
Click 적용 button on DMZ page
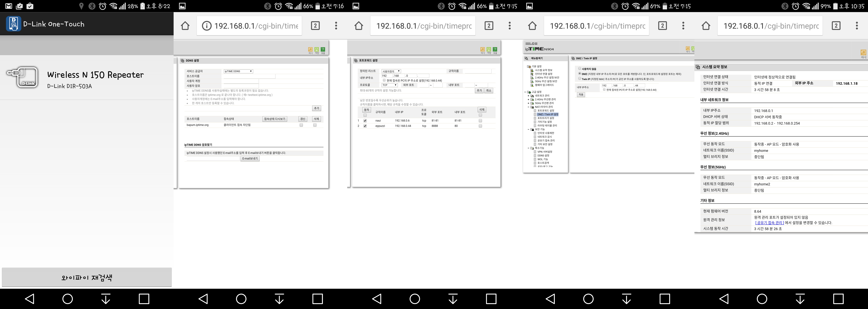(x=581, y=95)
